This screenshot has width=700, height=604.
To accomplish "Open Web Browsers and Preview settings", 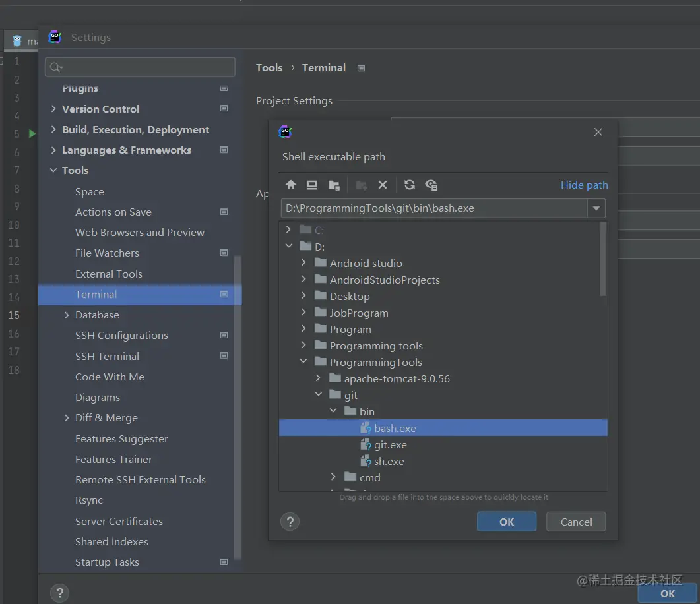I will 140,232.
